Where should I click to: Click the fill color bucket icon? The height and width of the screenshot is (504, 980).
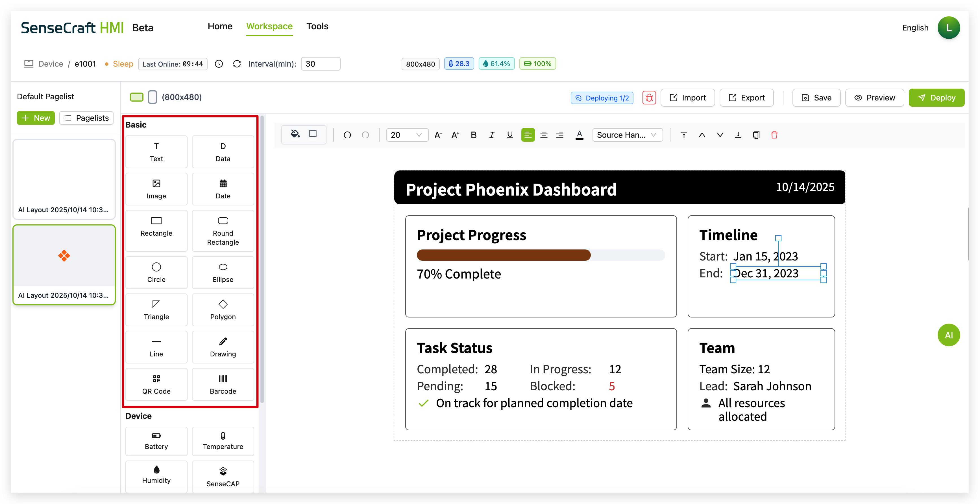click(x=295, y=134)
